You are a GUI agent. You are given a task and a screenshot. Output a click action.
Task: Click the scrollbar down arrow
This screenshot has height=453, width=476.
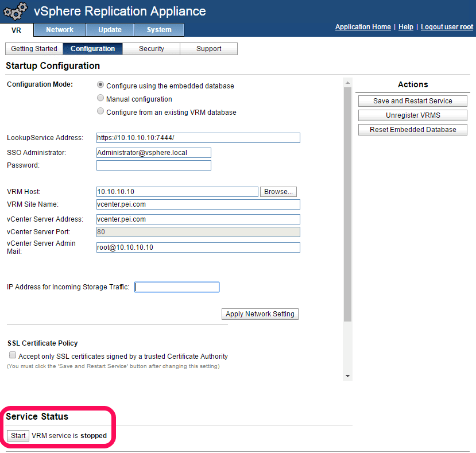click(347, 376)
